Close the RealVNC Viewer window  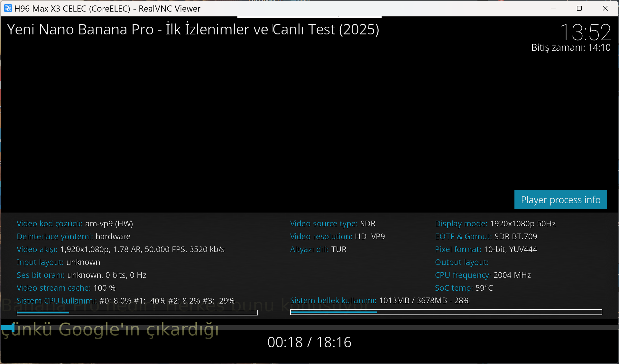click(x=605, y=8)
